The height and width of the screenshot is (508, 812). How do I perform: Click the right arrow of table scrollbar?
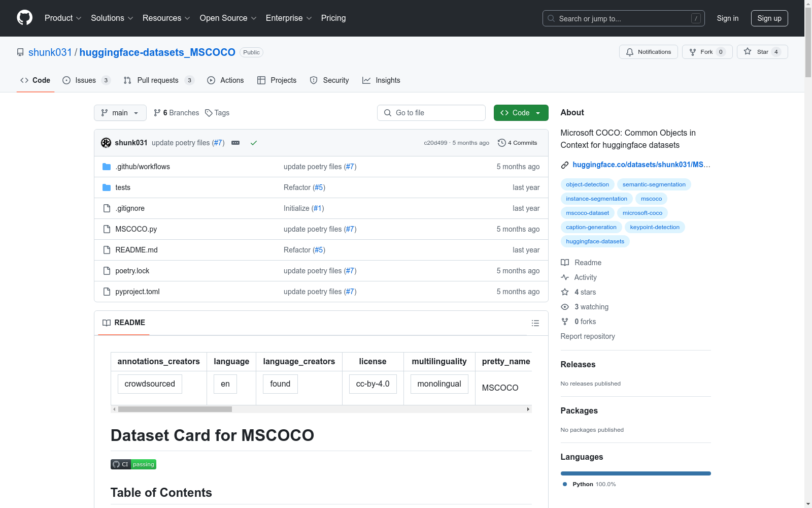point(528,409)
